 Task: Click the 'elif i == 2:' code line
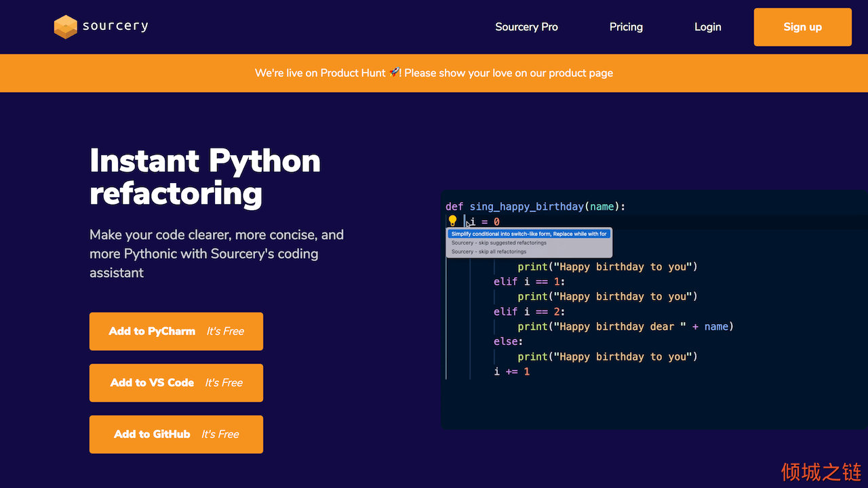529,312
